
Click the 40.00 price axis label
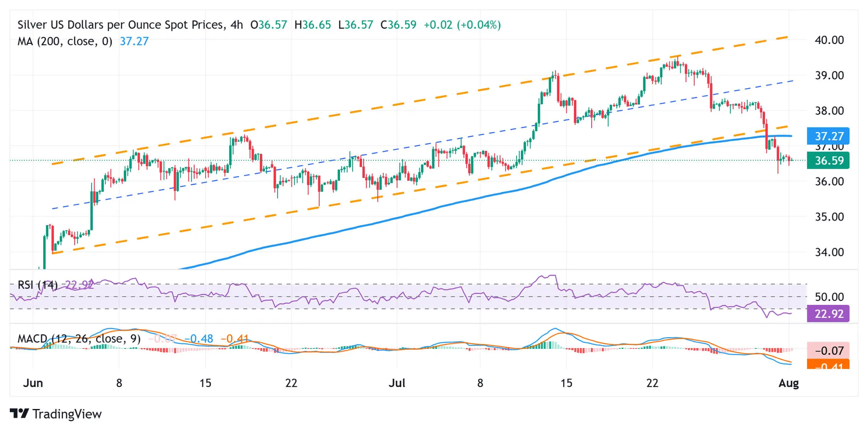829,40
